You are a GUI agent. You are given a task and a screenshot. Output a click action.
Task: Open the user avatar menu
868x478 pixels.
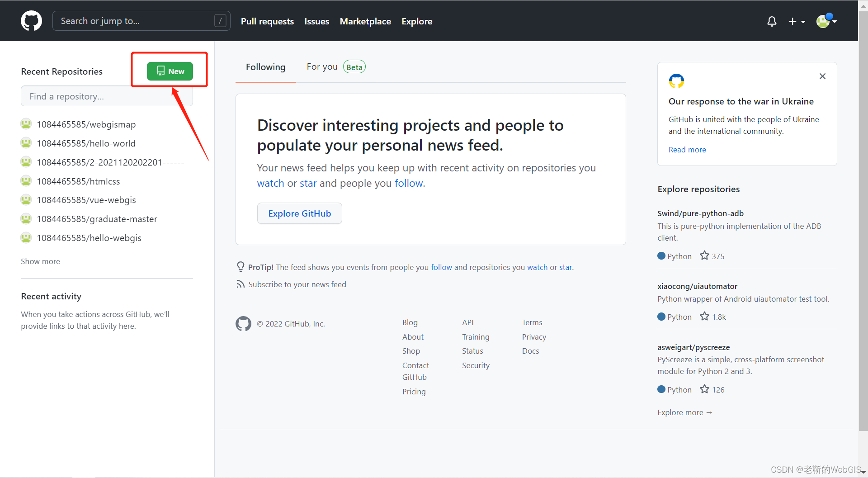pos(826,21)
